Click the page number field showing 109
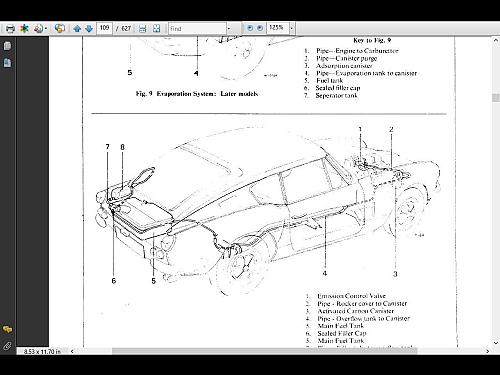This screenshot has height=375, width=500. pos(104,28)
